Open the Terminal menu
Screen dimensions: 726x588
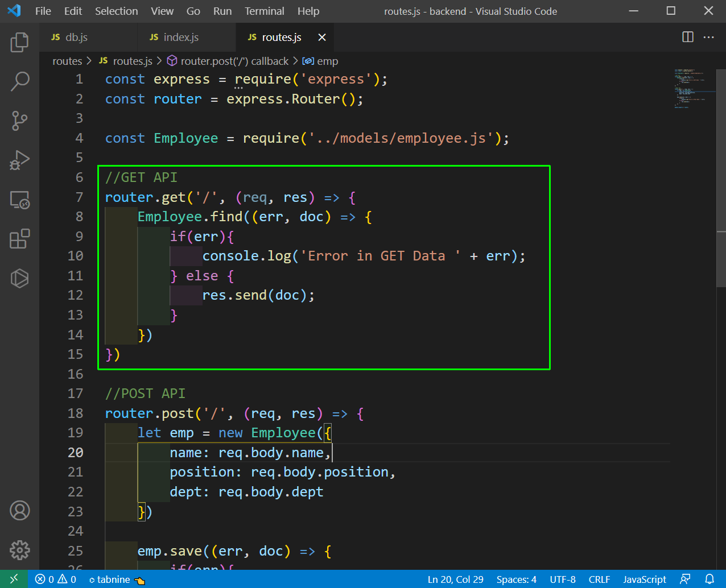(265, 11)
